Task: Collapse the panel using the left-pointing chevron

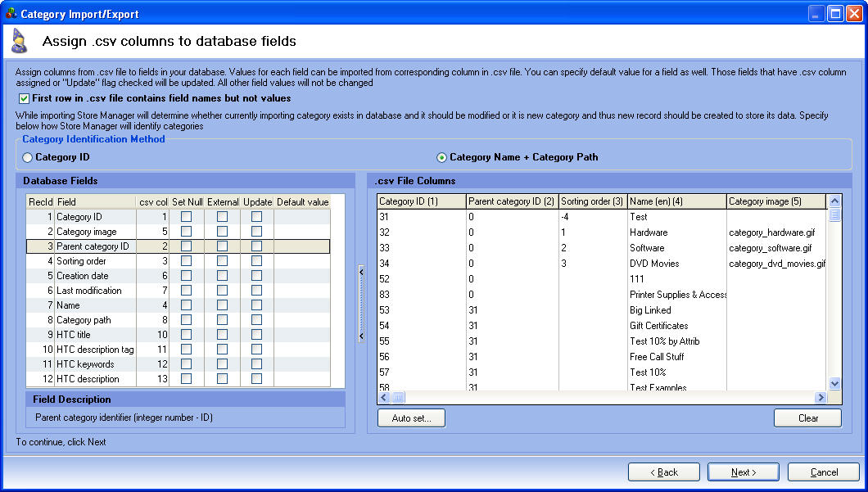Action: (360, 270)
